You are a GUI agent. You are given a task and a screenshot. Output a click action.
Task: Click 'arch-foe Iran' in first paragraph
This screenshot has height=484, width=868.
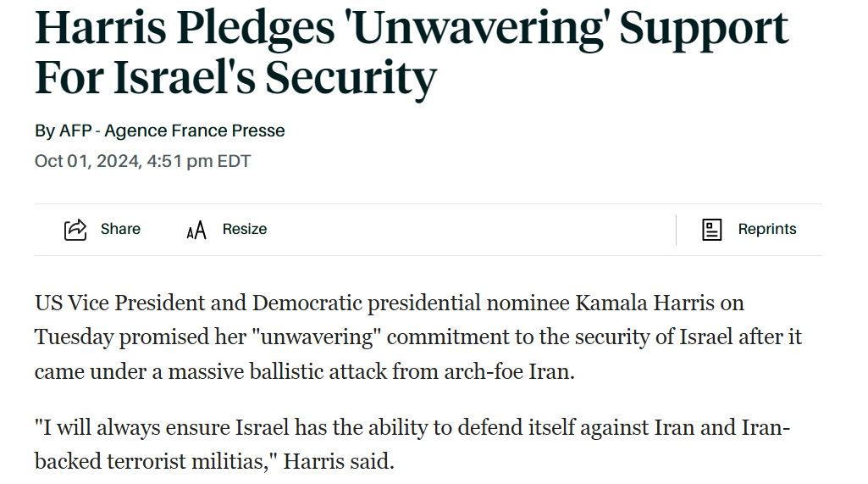pyautogui.click(x=509, y=371)
